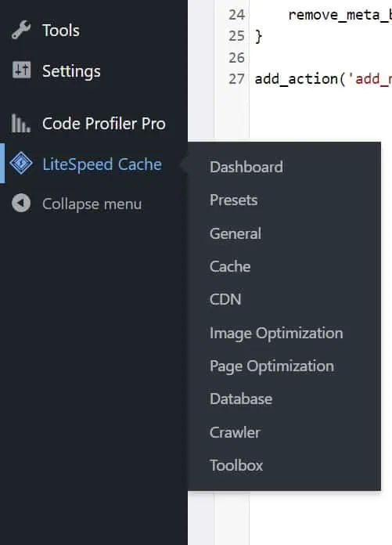Screen dimensions: 392x545
Task: Open Page Optimization page
Action: [x=272, y=366]
